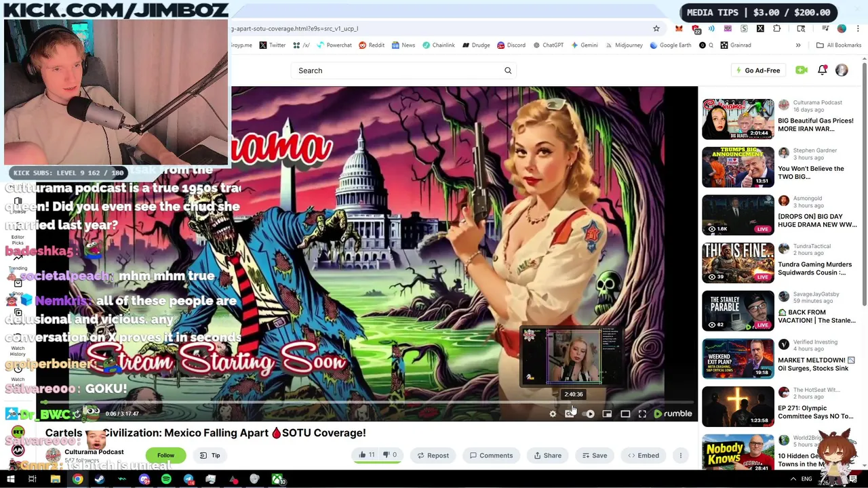
Task: Open the player settings gear
Action: click(553, 413)
